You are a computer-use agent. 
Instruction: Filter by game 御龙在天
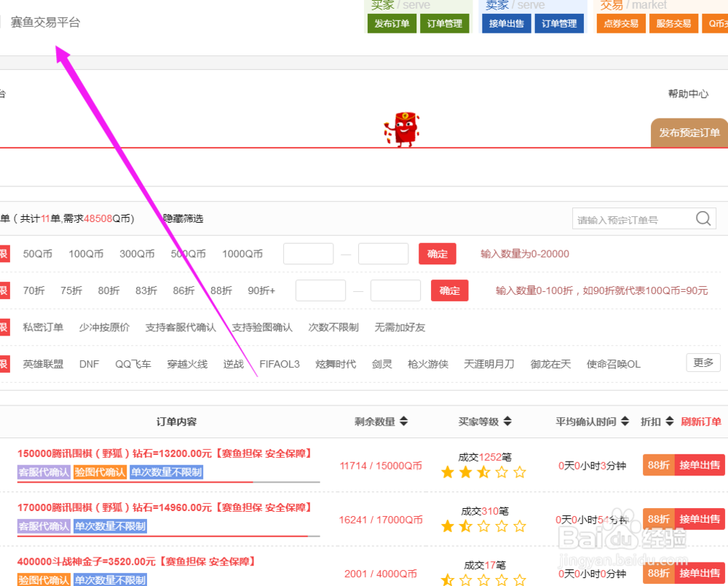click(x=550, y=364)
